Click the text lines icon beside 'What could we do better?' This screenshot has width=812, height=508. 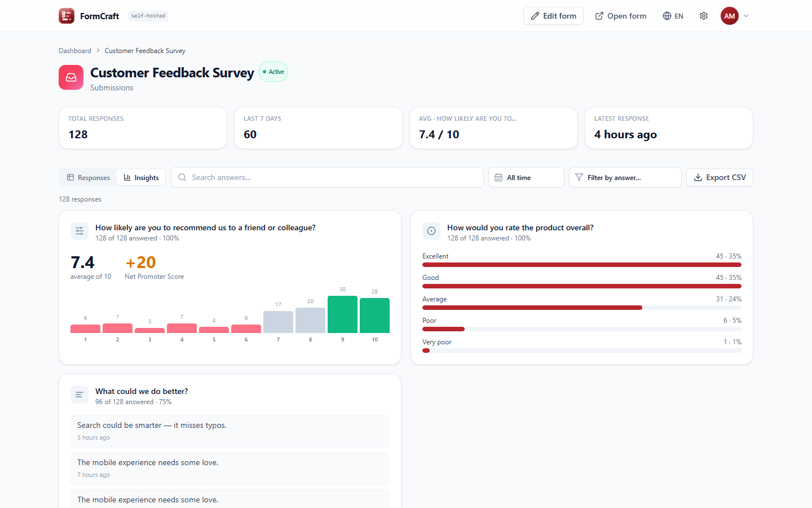pos(80,395)
